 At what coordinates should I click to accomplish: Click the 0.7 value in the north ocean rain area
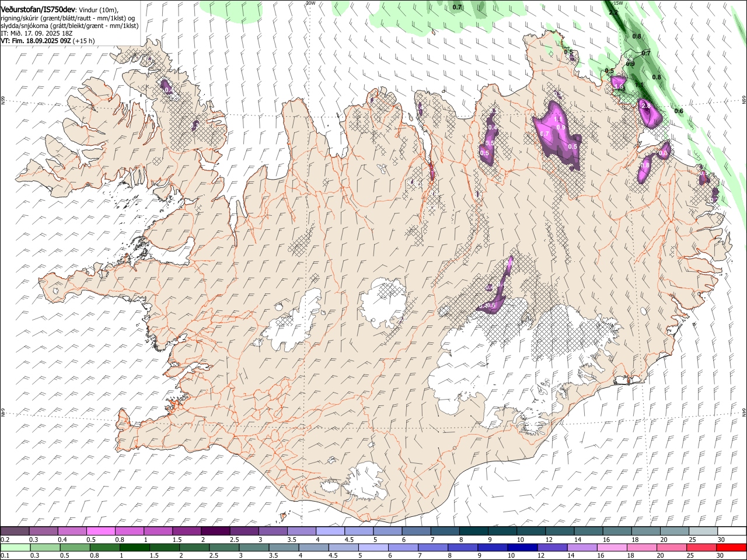(x=458, y=7)
